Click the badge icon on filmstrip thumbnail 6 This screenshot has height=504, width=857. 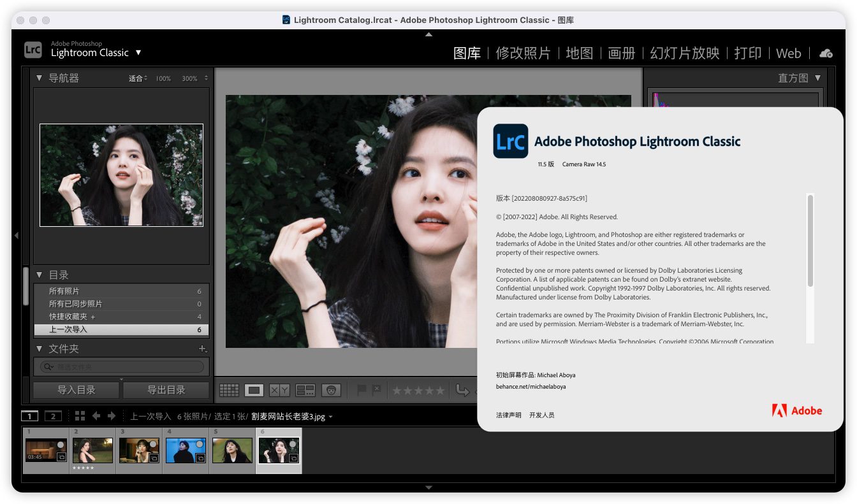(293, 457)
